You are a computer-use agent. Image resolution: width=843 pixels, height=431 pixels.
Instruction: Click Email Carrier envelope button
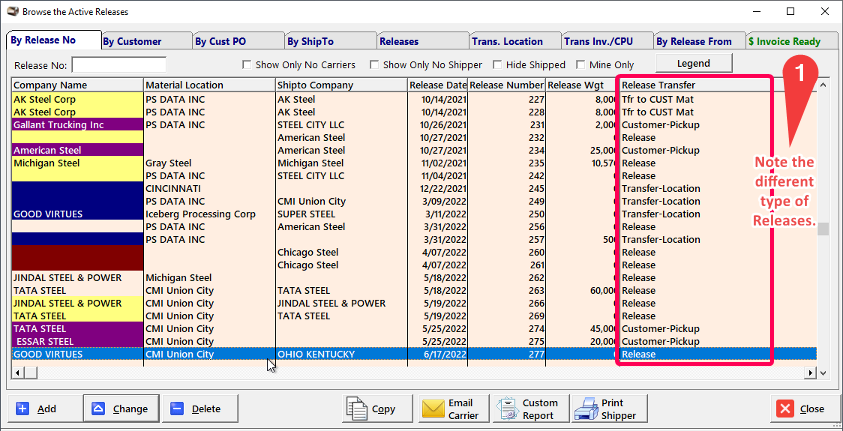[454, 408]
